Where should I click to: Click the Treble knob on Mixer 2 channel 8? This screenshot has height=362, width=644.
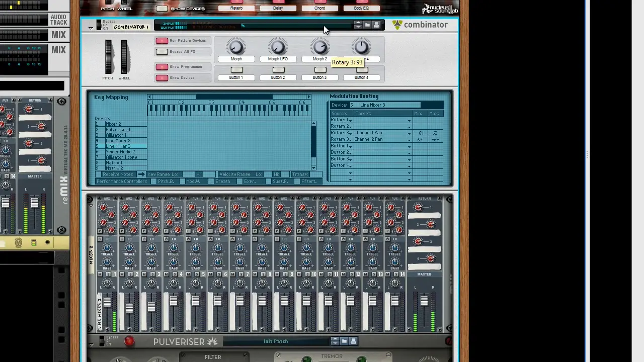pyautogui.click(x=262, y=248)
